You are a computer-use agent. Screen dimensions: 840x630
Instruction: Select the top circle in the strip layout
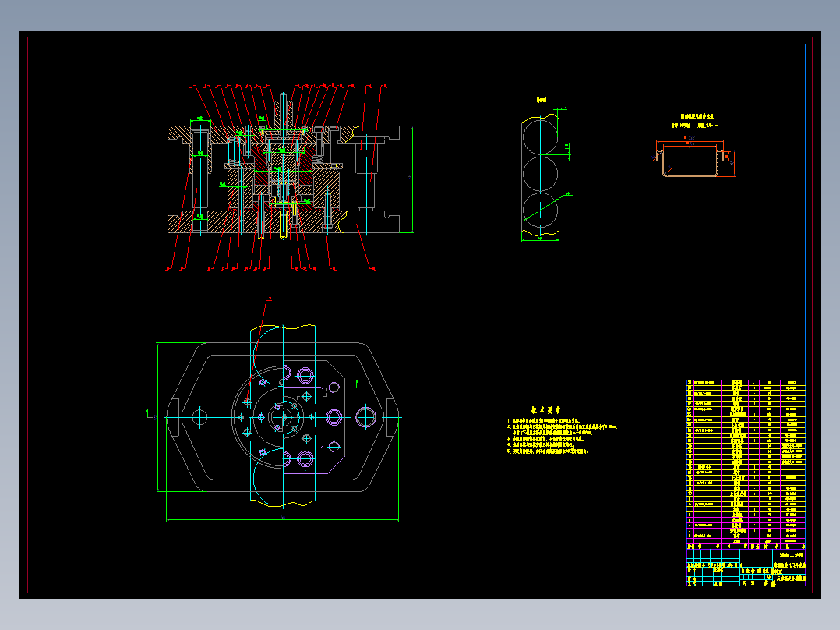click(x=541, y=137)
